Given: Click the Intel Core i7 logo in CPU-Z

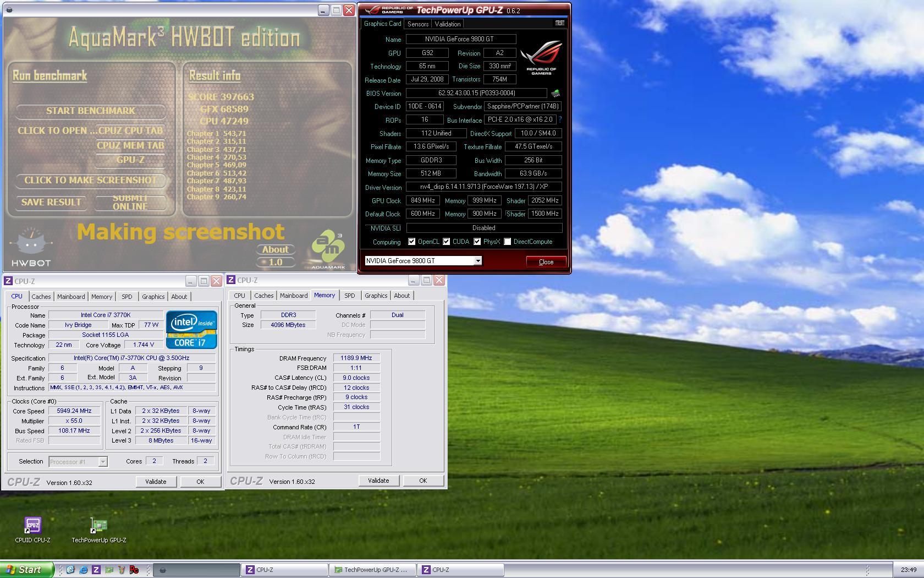Looking at the screenshot, I should click(191, 330).
